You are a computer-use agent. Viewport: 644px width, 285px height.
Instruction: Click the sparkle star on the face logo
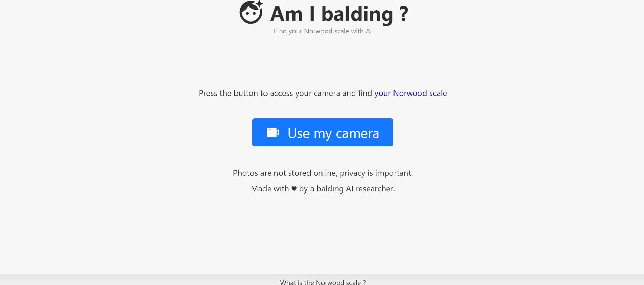(x=259, y=4)
